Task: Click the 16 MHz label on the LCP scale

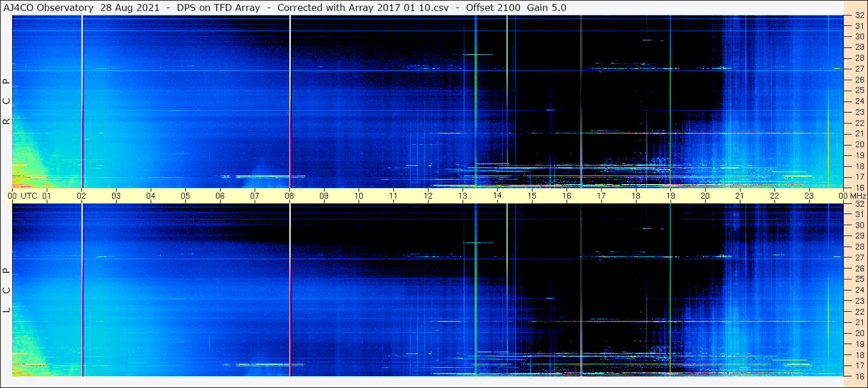Action: [859, 376]
